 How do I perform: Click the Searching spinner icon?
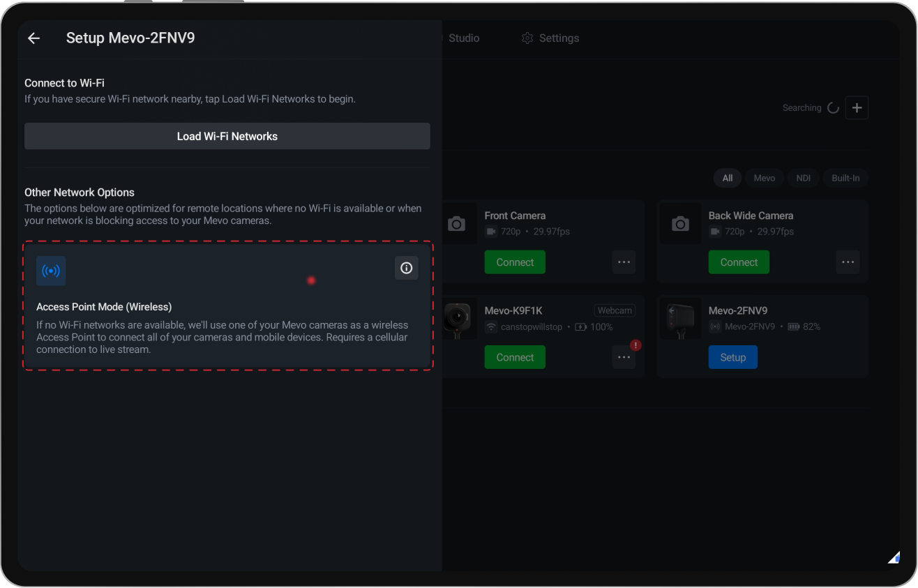833,108
